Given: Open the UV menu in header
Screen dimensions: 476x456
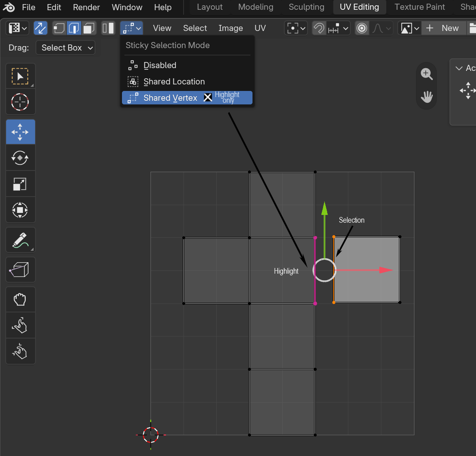Looking at the screenshot, I should click(260, 28).
